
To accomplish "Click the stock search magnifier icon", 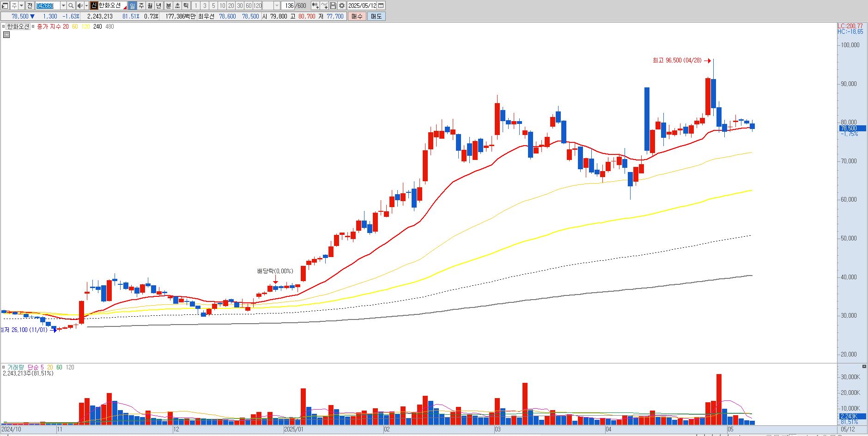I will click(71, 6).
